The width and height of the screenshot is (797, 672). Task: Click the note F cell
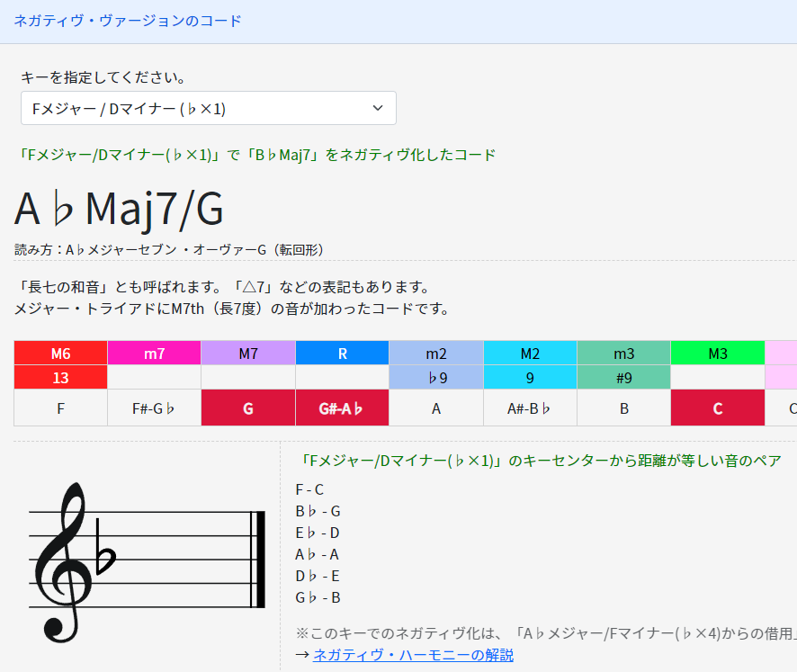point(60,408)
